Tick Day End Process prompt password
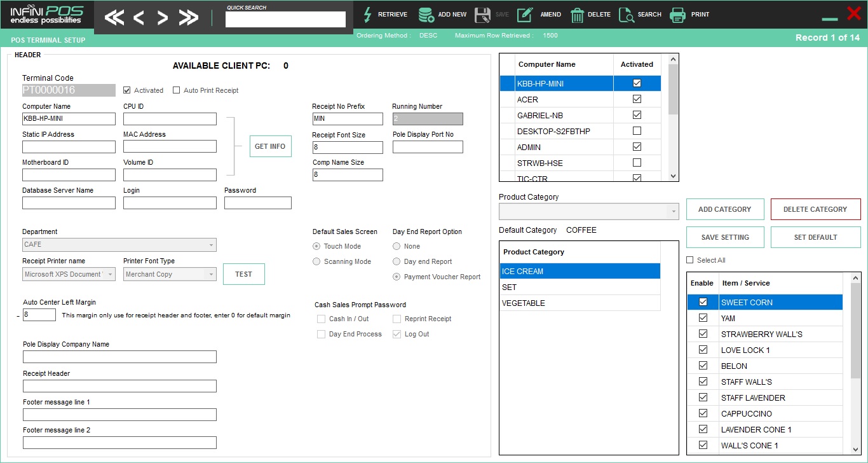Viewport: 868px width, 463px height. [321, 334]
